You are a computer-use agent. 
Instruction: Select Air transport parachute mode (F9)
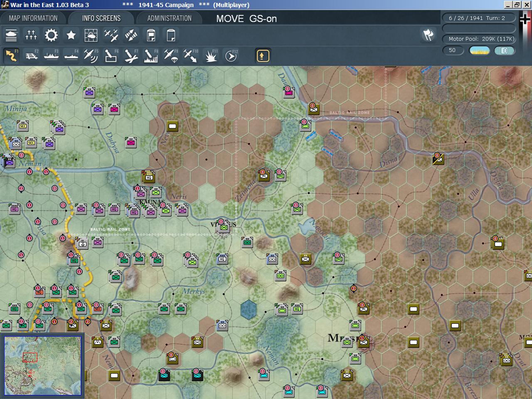[171, 56]
